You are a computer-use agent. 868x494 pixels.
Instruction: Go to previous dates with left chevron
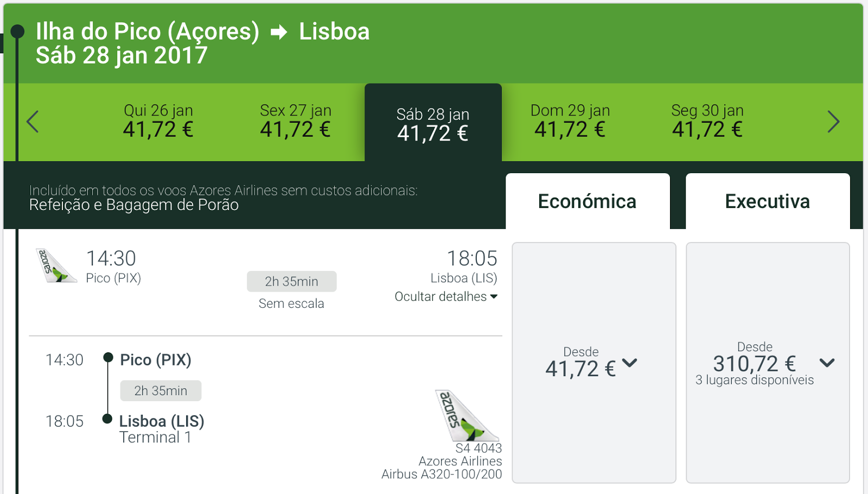click(x=33, y=122)
